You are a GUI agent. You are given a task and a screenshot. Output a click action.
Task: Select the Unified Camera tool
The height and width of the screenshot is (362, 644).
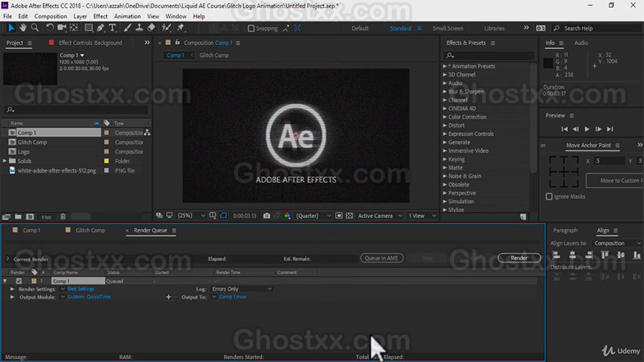62,28
